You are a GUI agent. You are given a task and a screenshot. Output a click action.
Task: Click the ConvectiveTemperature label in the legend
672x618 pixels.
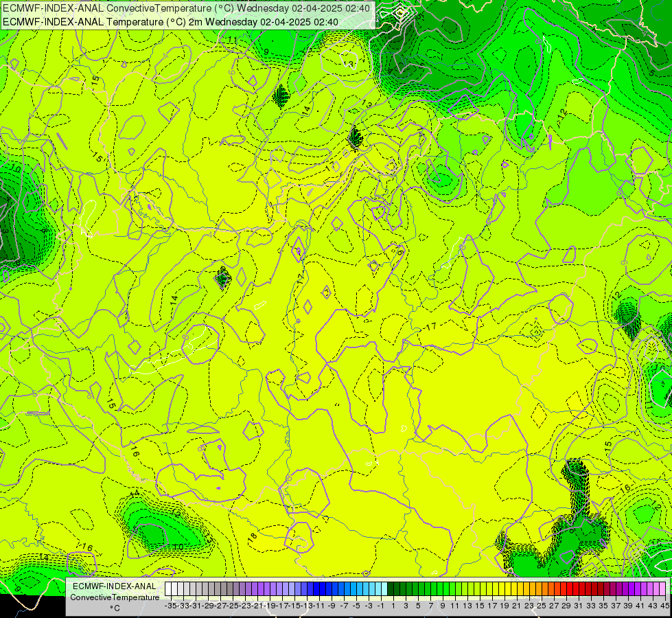pos(115,597)
